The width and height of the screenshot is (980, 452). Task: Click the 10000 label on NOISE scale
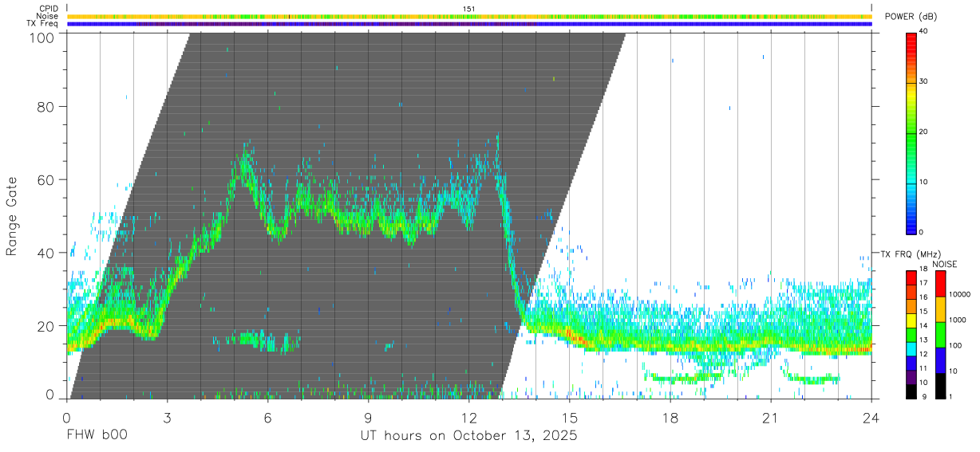pos(959,294)
